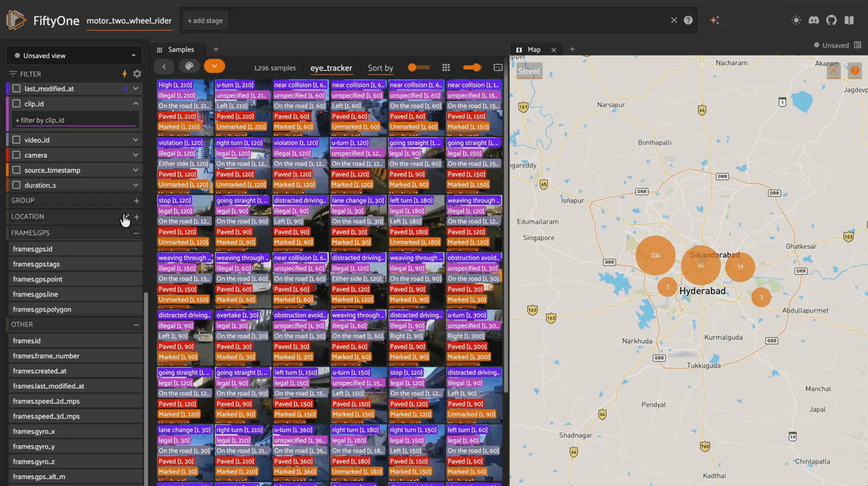Click the motor_two_wheel_rider dataset name
868x486 pixels.
129,20
